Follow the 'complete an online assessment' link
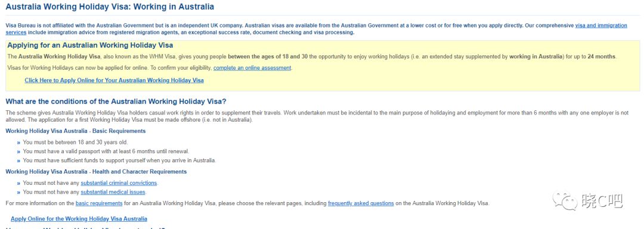The height and width of the screenshot is (229, 644). point(252,68)
